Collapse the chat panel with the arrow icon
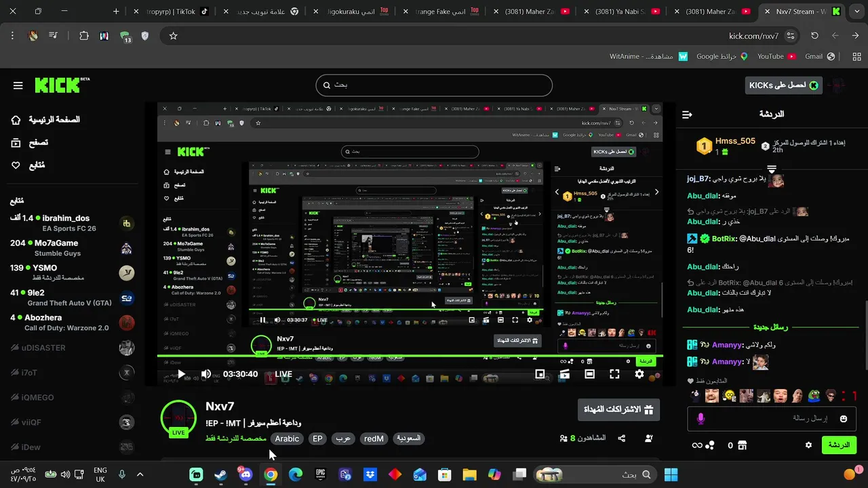Image resolution: width=868 pixels, height=488 pixels. pyautogui.click(x=687, y=115)
